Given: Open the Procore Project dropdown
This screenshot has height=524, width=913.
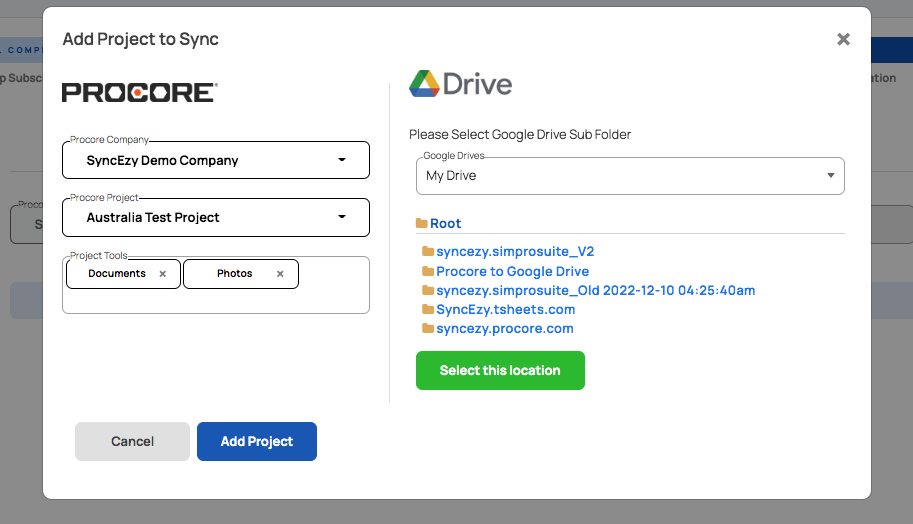Looking at the screenshot, I should click(x=215, y=217).
